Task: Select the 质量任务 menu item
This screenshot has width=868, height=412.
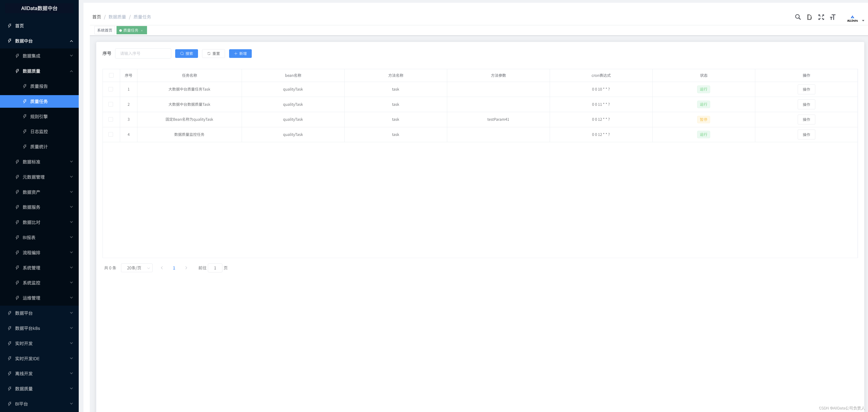Action: (x=39, y=101)
